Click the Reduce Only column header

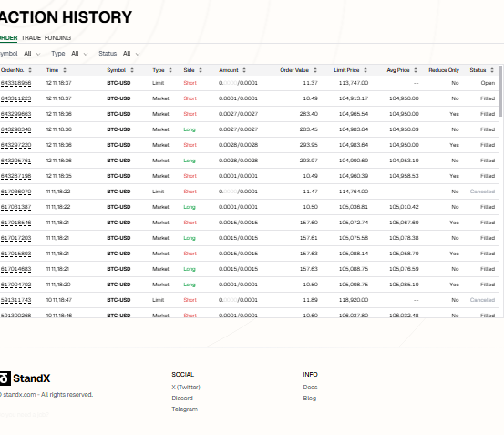pos(444,70)
